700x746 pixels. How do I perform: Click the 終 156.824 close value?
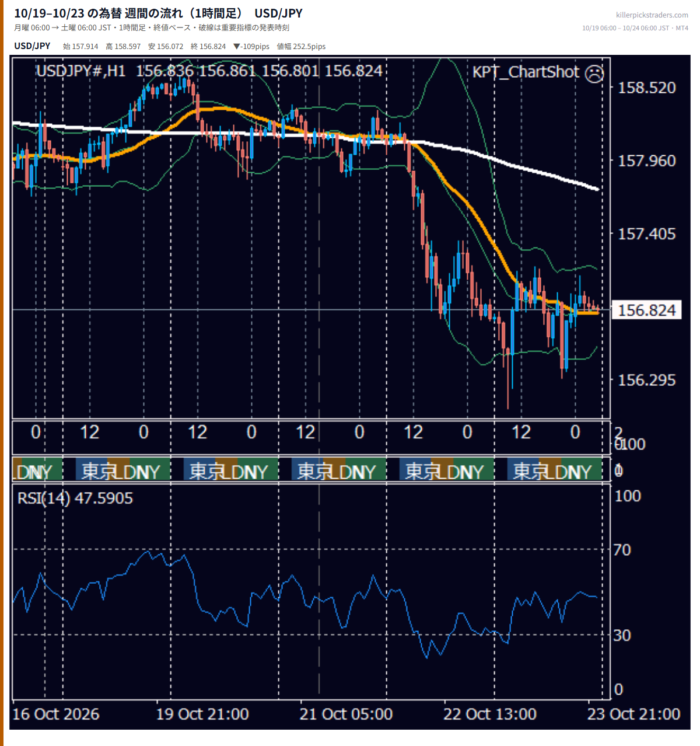[x=208, y=47]
